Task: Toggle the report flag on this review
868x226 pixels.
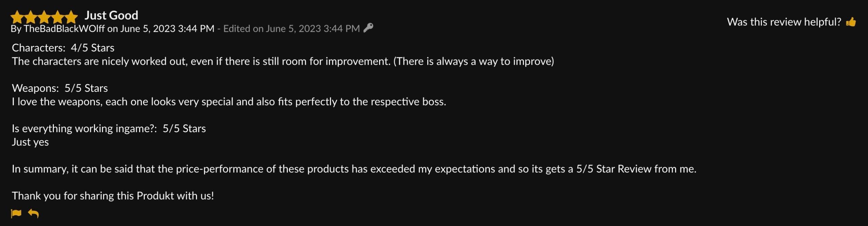Action: point(17,213)
